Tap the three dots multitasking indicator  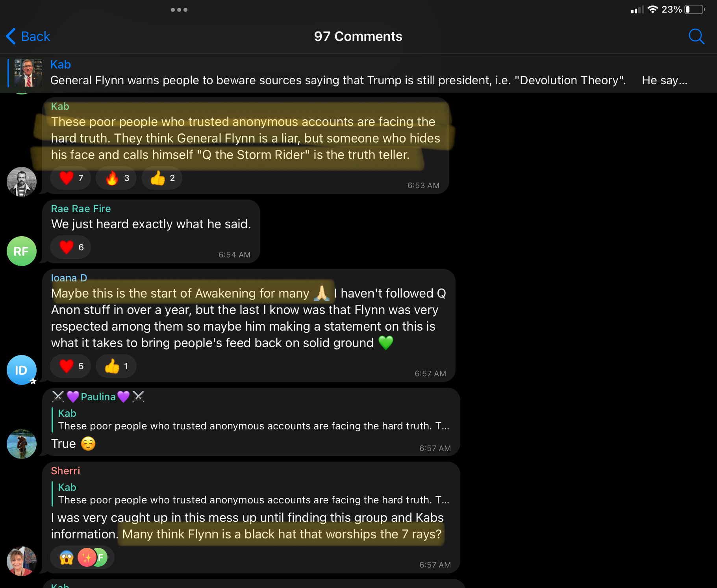(179, 10)
